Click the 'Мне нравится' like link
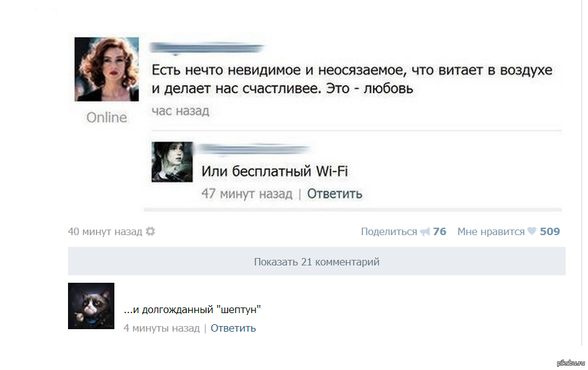The height and width of the screenshot is (370, 588). (x=491, y=231)
